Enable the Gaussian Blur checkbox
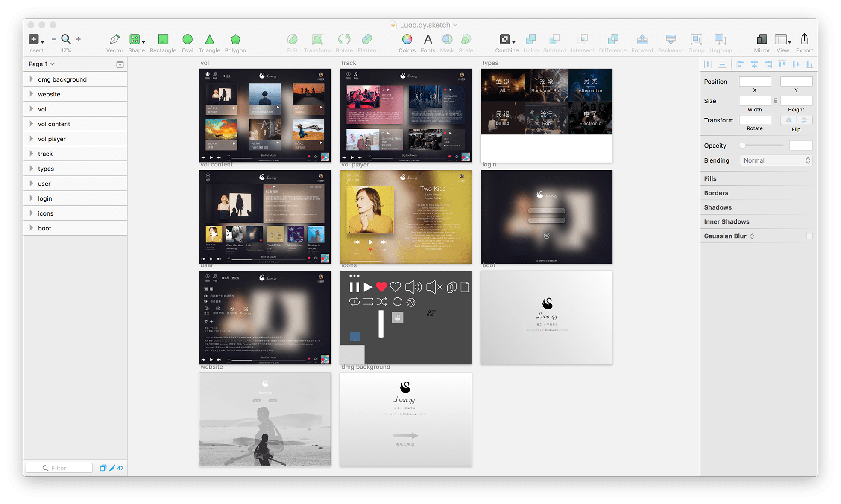 809,236
